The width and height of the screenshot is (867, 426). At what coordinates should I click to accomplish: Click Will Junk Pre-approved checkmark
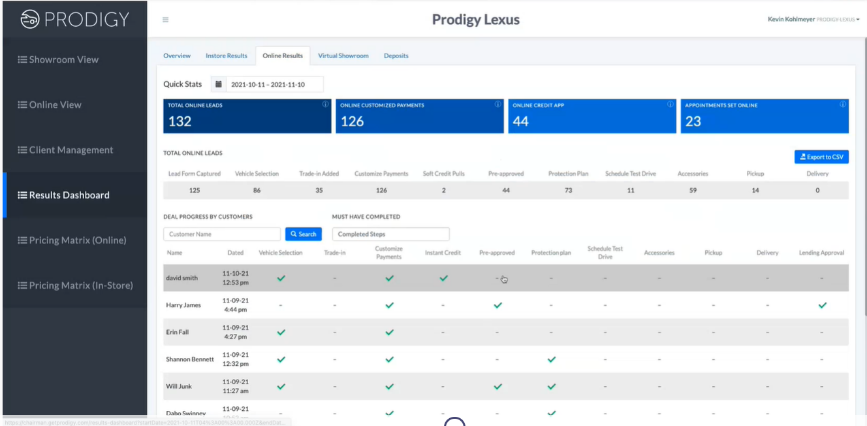(498, 387)
